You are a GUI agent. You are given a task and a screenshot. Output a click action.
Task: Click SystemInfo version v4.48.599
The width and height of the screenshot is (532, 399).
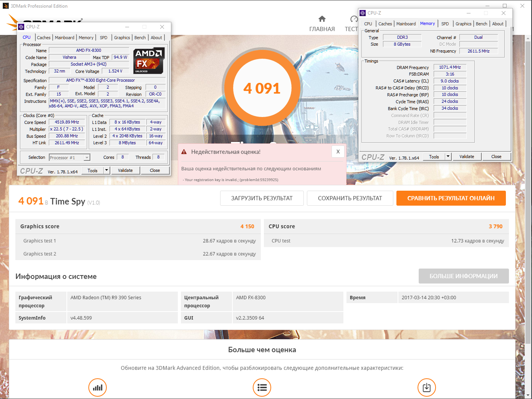(81, 318)
